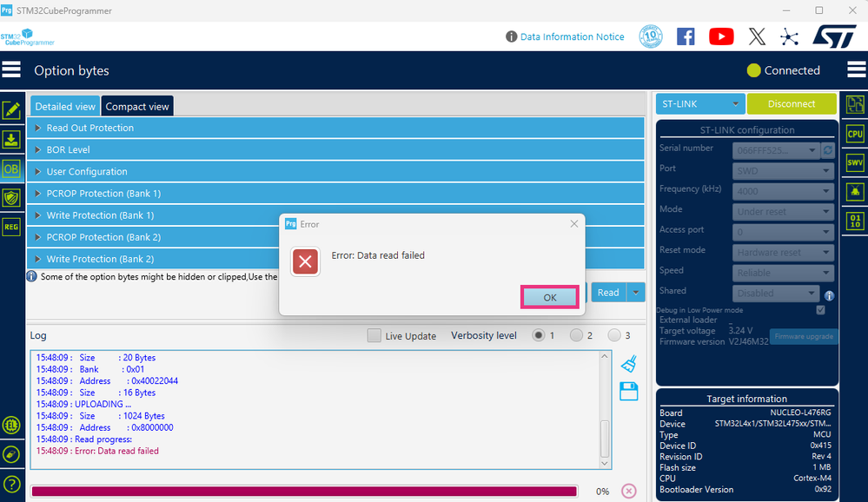Open the X (Twitter) icon

757,36
